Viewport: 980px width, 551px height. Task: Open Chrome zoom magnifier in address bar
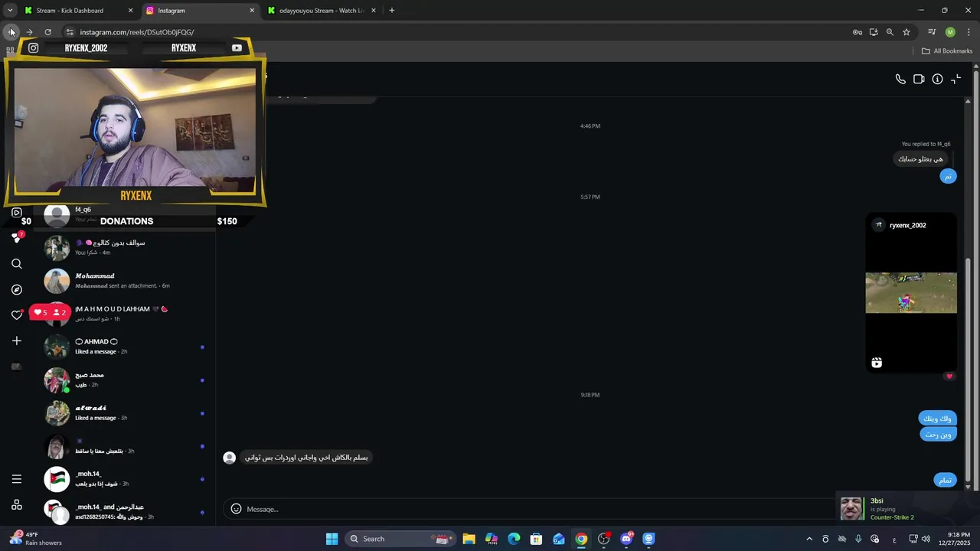click(890, 32)
